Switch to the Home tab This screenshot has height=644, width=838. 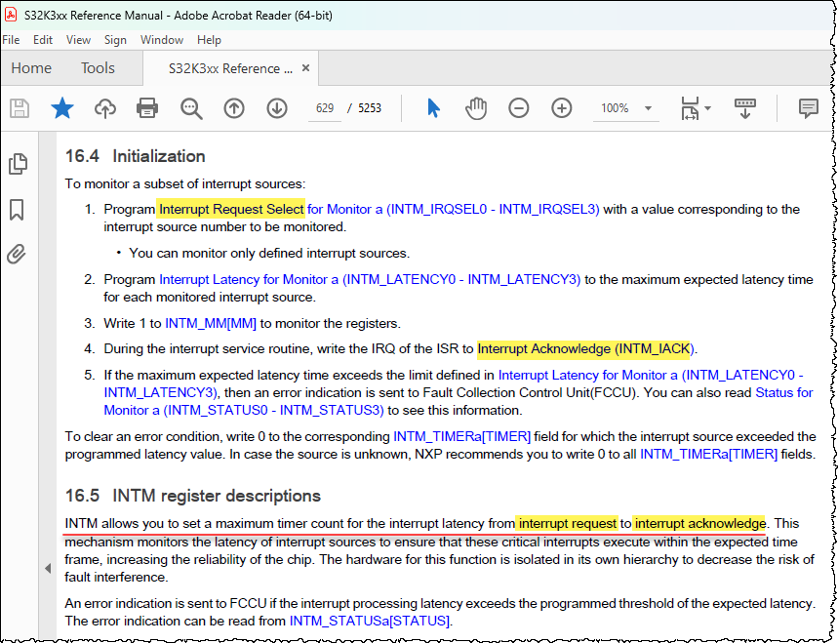click(x=31, y=67)
